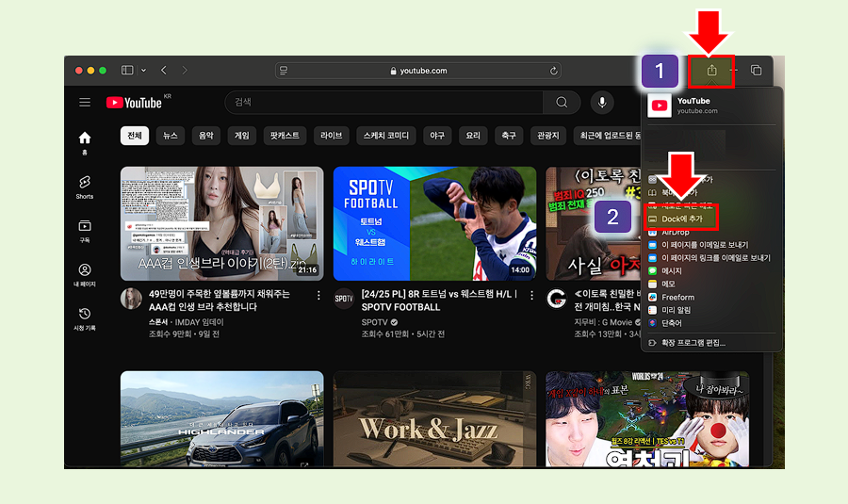
Task: Open title 49만명이 주목한 옆볼륨까지 채워주는
Action: click(220, 301)
